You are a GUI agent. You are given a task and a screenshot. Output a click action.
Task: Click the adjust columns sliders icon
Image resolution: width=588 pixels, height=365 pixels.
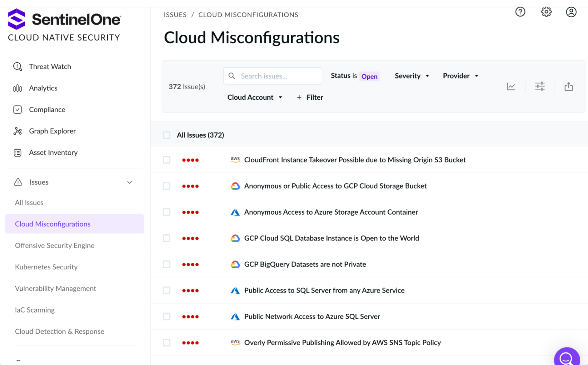tap(539, 87)
